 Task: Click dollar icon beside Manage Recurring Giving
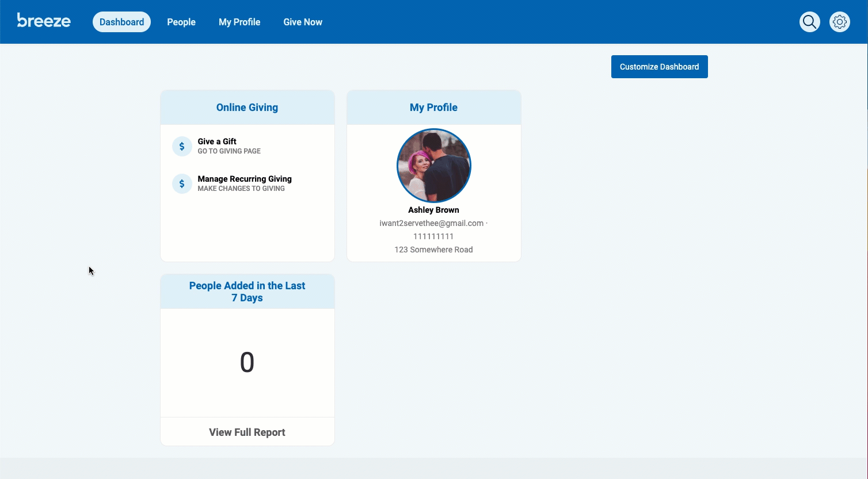(182, 183)
